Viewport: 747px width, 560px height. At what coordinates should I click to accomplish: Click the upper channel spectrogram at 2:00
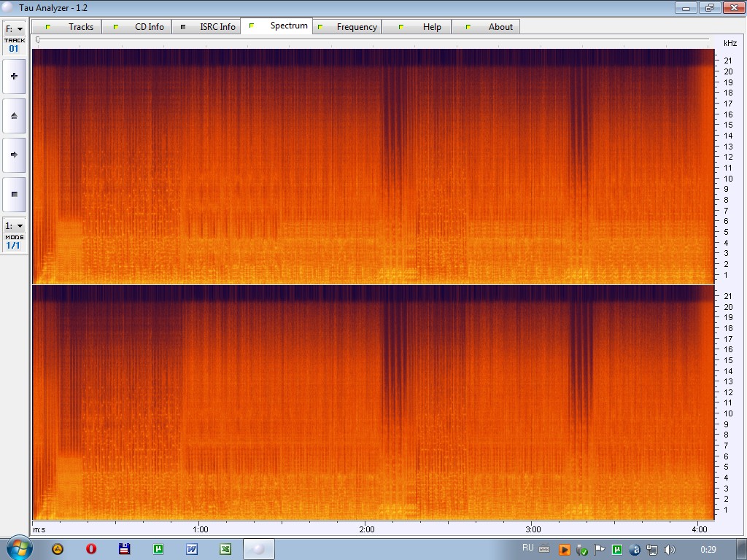pos(367,166)
